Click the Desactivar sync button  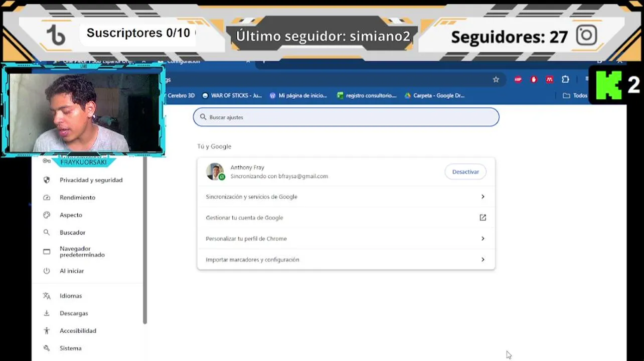[x=465, y=171]
